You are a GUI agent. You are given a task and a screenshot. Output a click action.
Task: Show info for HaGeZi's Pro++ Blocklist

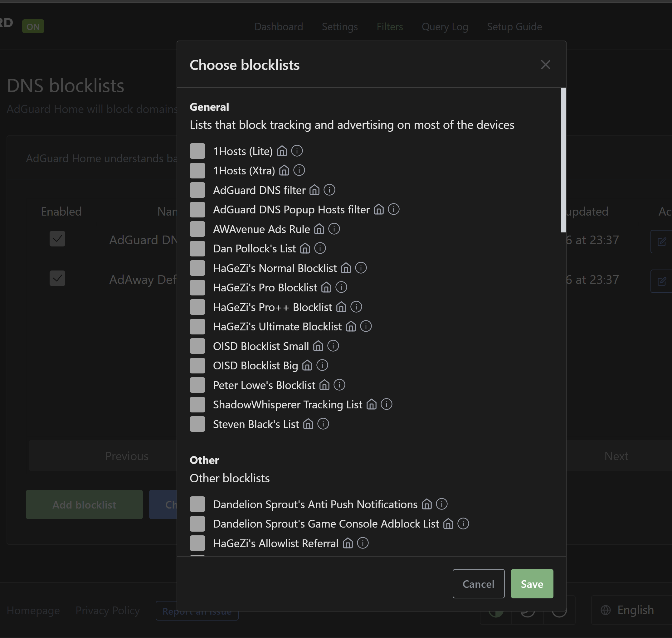point(356,307)
